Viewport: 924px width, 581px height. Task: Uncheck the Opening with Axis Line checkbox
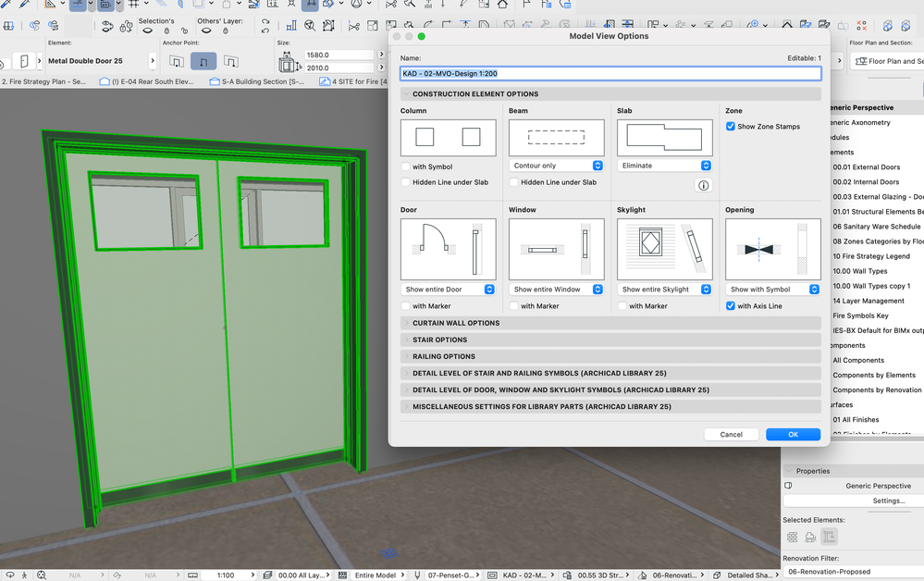tap(731, 306)
